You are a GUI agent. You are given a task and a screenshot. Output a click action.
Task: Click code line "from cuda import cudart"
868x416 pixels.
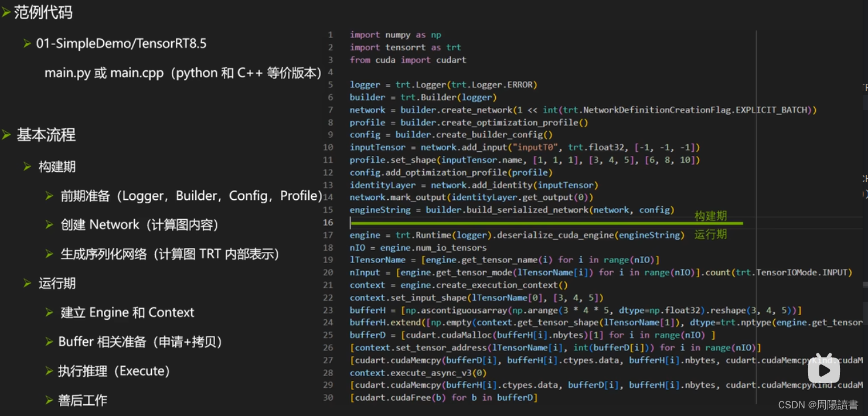[x=408, y=60]
